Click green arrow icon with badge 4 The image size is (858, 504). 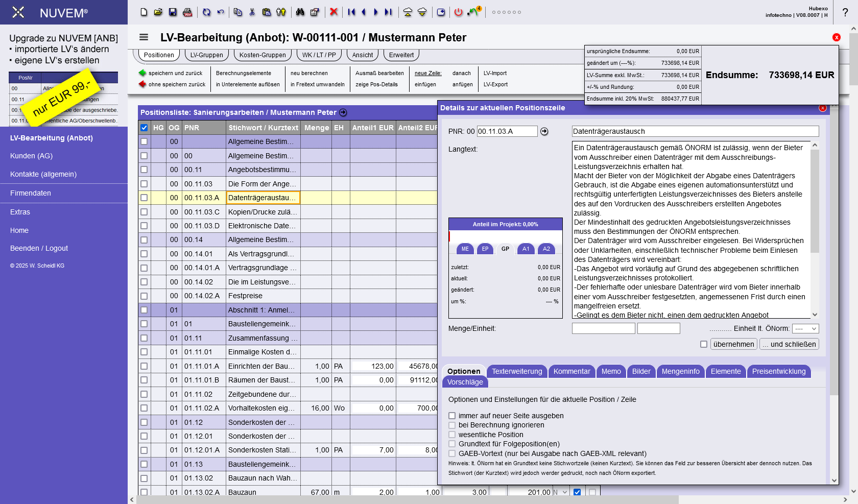tap(474, 11)
